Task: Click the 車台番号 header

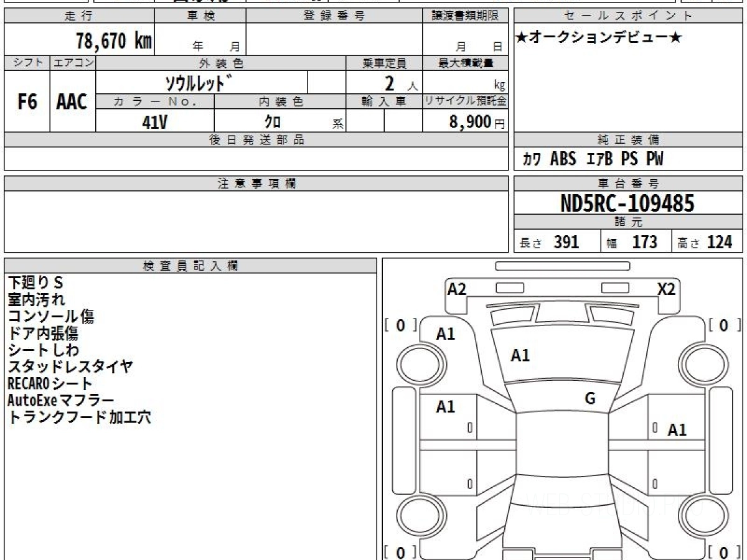Action: pyautogui.click(x=629, y=184)
